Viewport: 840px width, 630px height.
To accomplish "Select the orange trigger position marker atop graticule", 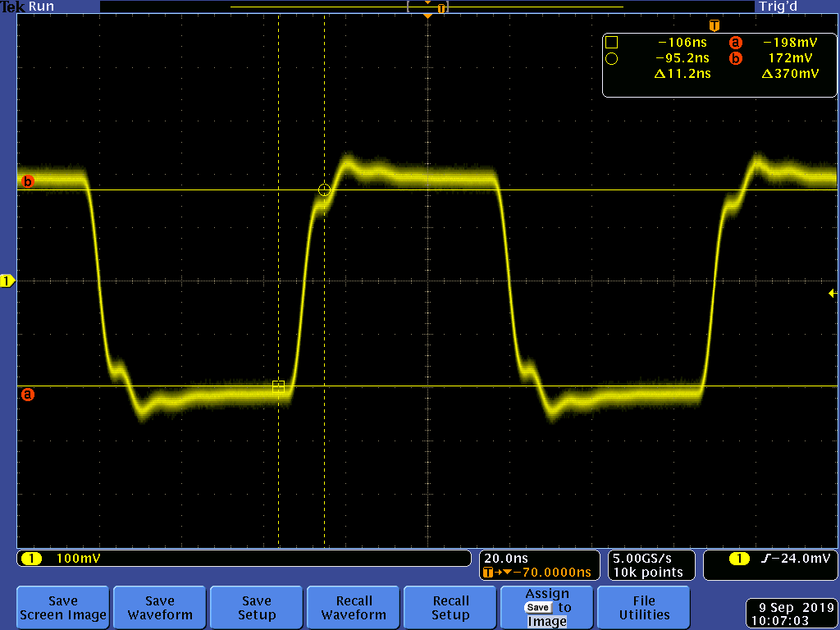I will point(427,16).
